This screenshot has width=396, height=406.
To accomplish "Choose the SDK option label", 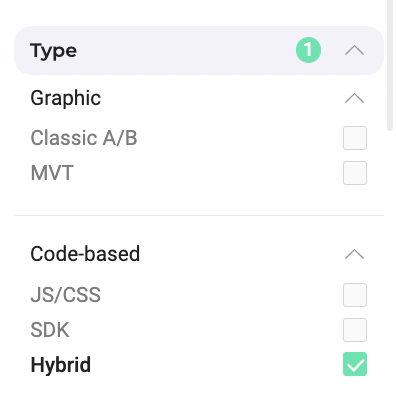I will point(50,330).
